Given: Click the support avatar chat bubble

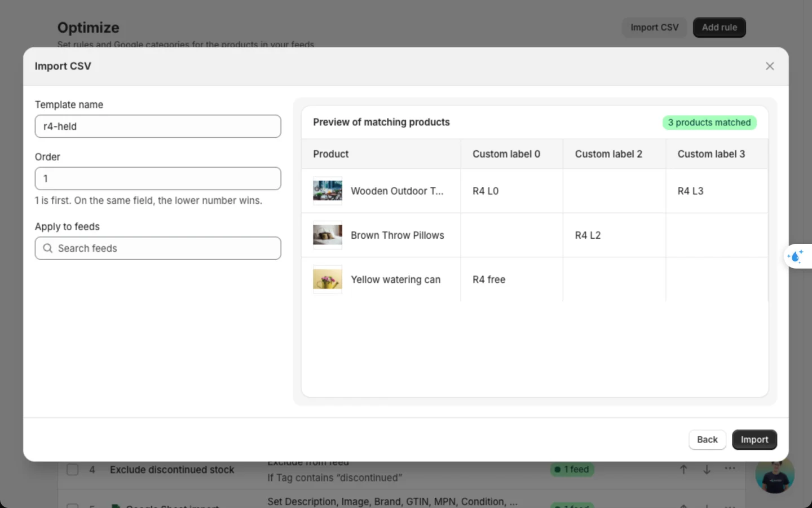Looking at the screenshot, I should 775,474.
